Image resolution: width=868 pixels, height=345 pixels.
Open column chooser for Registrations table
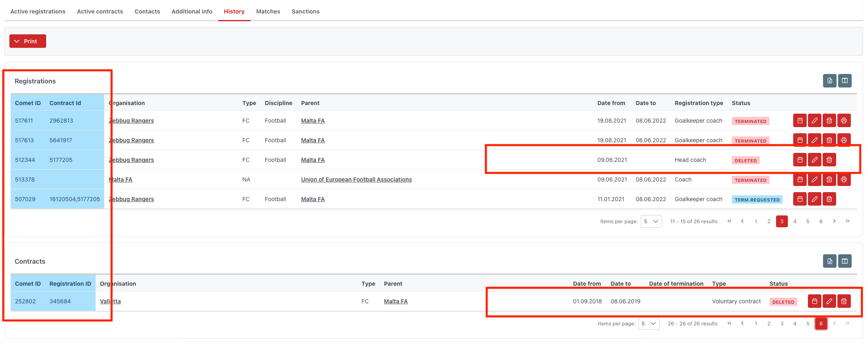844,81
